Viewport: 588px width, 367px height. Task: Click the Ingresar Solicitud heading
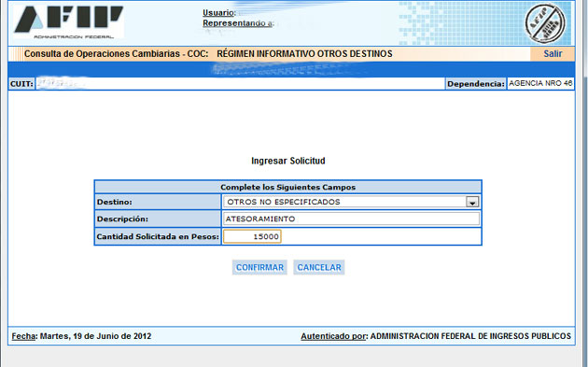[288, 161]
